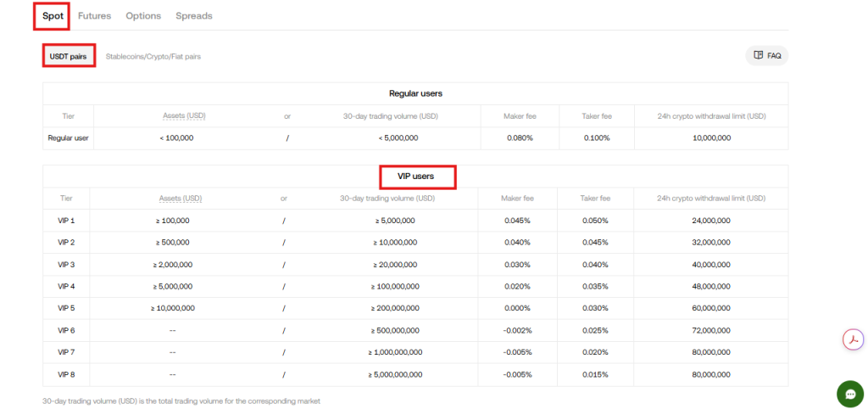The width and height of the screenshot is (868, 409).
Task: Select the VIP 6 tier row
Action: 415,330
